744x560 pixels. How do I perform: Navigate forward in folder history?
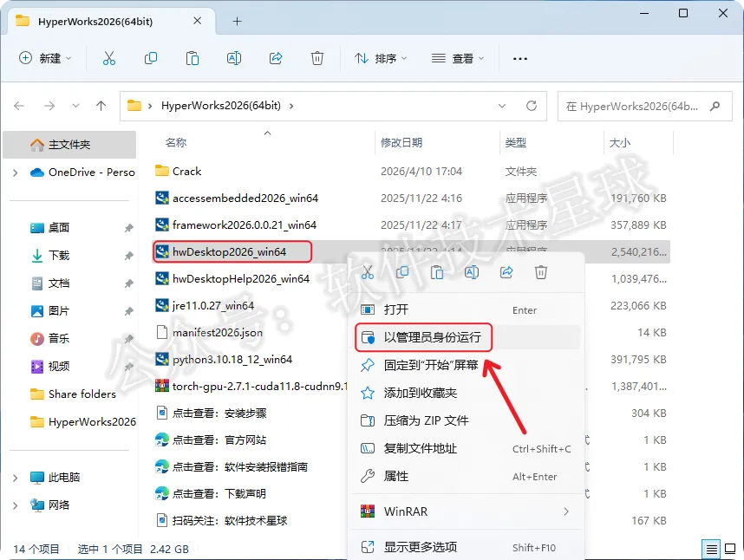coord(49,106)
